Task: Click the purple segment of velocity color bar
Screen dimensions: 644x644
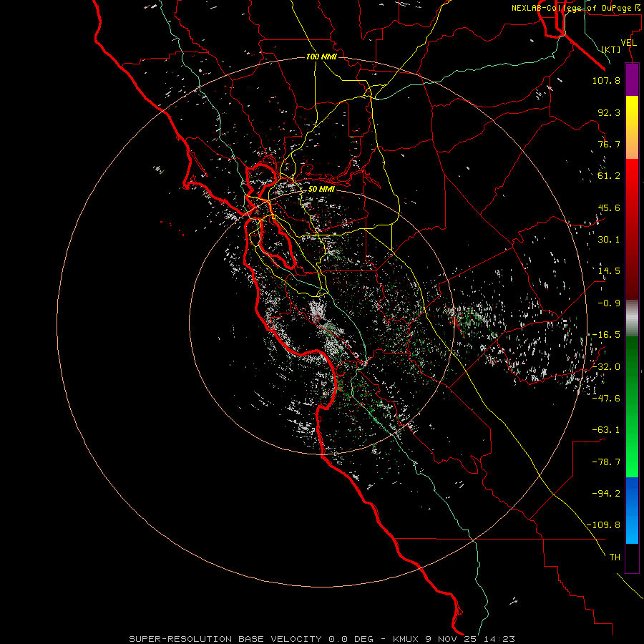Action: coord(632,79)
